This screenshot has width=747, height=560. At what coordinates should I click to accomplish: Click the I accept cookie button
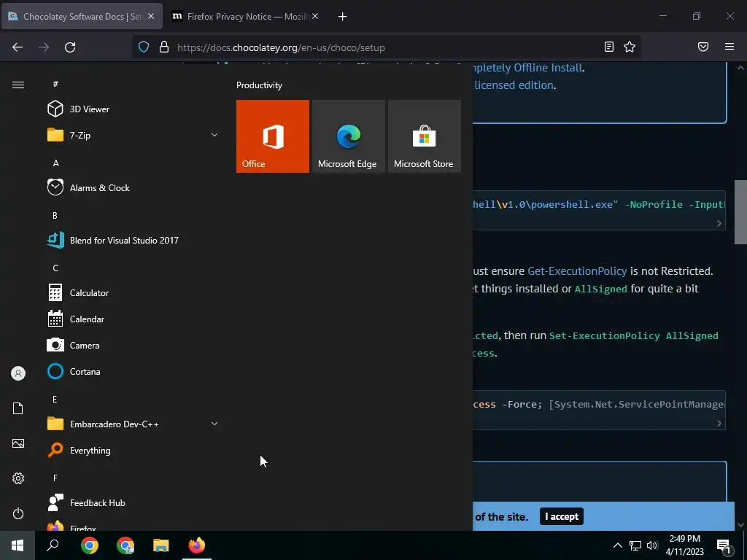(561, 517)
